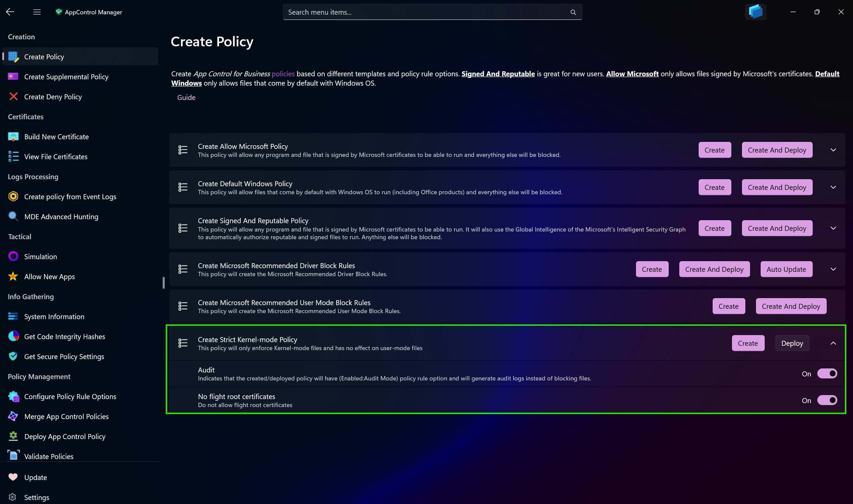This screenshot has width=853, height=504.
Task: Open the Validate Policies page
Action: click(80, 456)
